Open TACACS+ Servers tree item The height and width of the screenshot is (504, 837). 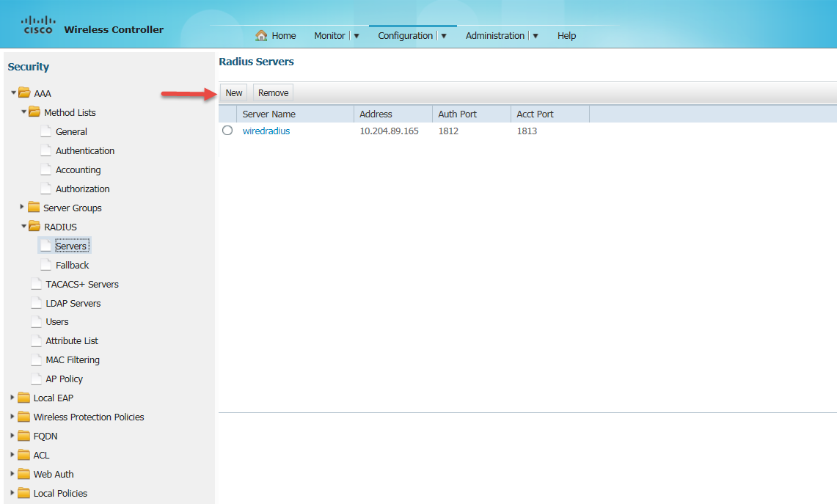[81, 284]
